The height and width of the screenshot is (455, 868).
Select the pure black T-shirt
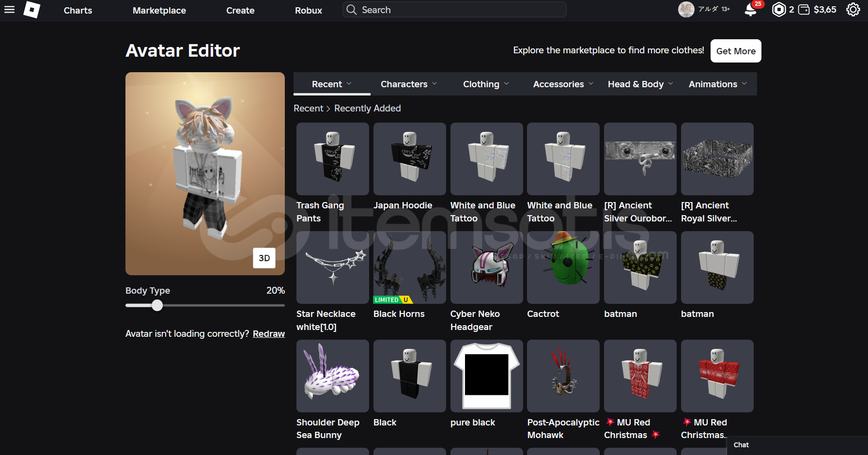coord(487,376)
